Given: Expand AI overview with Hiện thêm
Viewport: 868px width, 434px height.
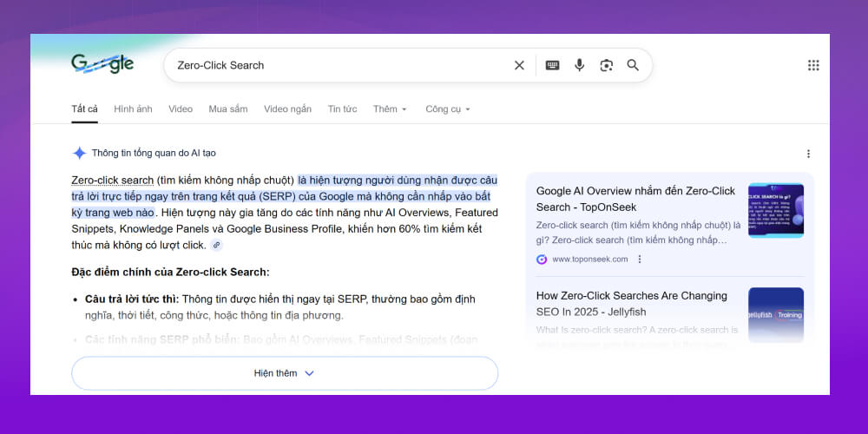Looking at the screenshot, I should (x=285, y=373).
